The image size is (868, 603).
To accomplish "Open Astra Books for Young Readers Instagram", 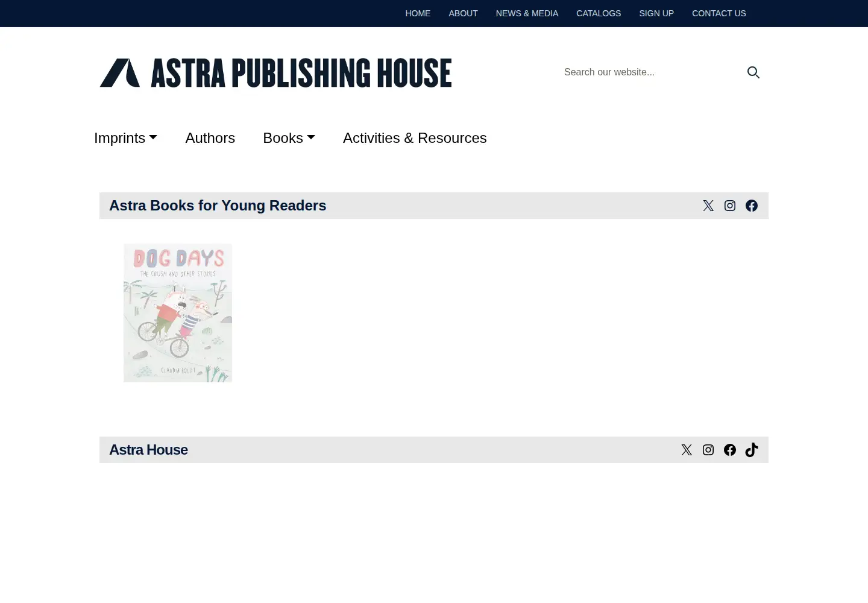I will coord(730,206).
